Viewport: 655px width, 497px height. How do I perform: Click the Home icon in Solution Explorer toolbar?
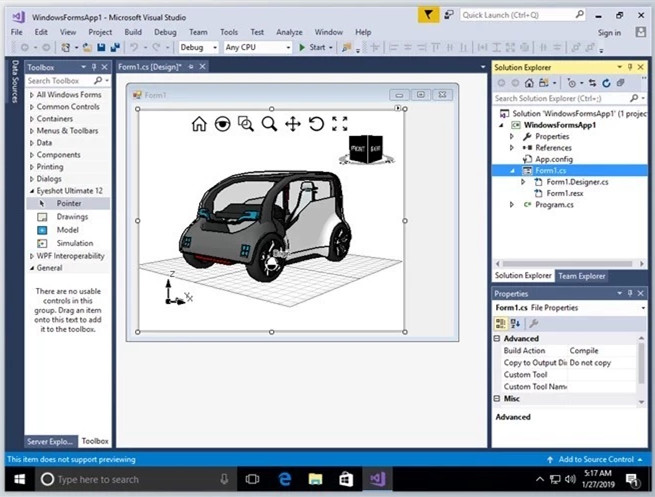pos(529,83)
